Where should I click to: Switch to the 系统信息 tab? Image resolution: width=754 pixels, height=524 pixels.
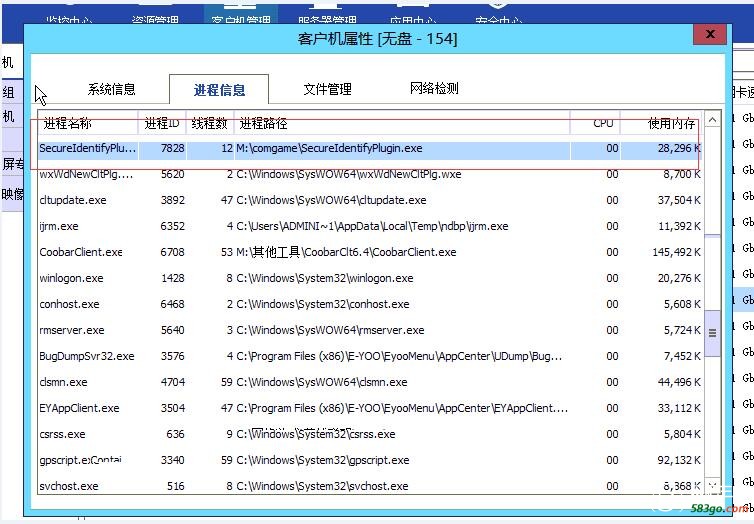click(x=111, y=89)
